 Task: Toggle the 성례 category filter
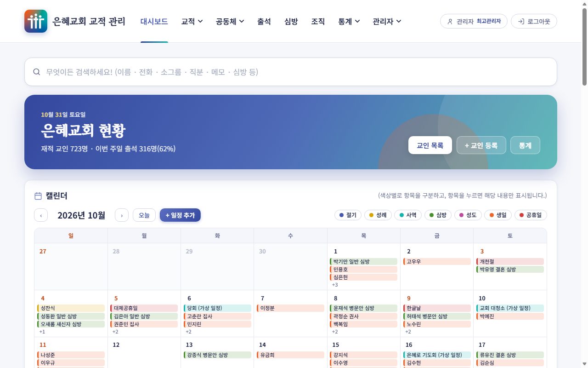(x=378, y=215)
